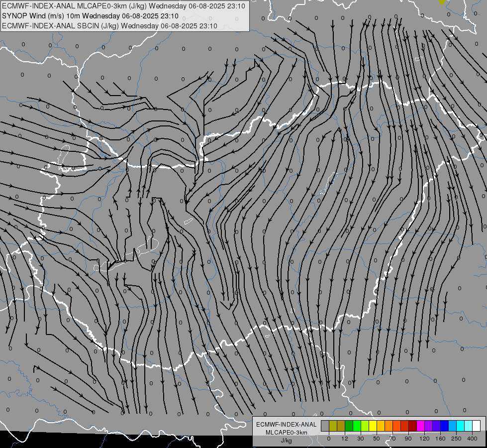
Task: Select the bright green legend swatch
Action: [357, 426]
